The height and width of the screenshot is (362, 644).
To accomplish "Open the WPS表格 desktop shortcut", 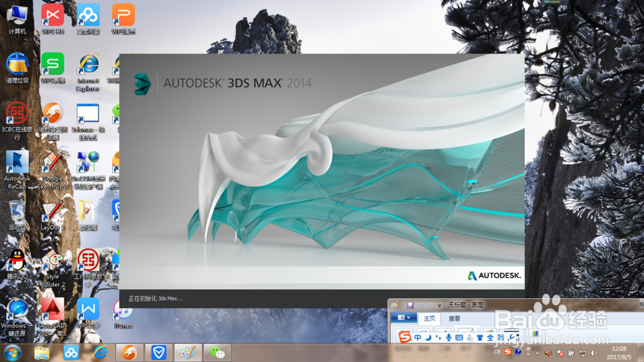I will [x=53, y=68].
